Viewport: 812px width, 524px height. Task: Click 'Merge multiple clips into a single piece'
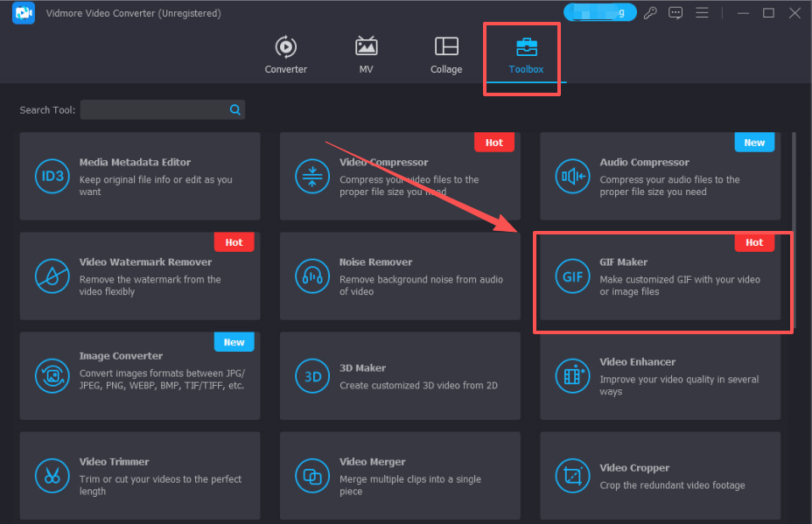410,486
